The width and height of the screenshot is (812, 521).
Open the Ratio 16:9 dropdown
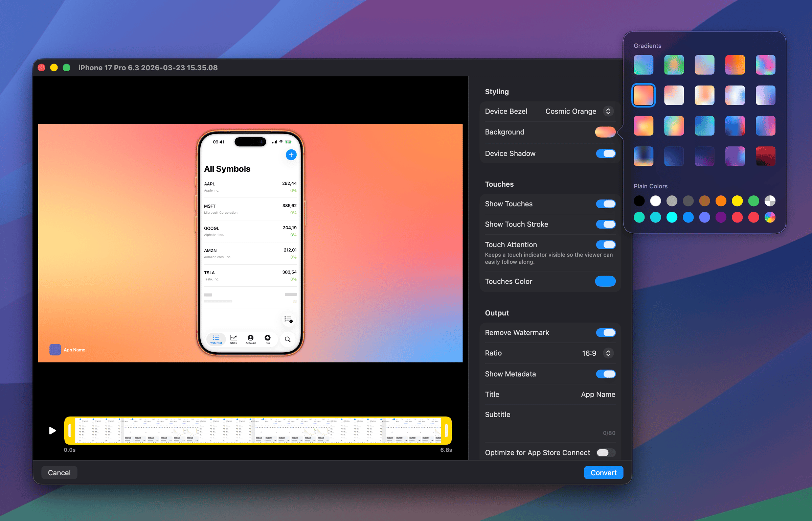608,353
